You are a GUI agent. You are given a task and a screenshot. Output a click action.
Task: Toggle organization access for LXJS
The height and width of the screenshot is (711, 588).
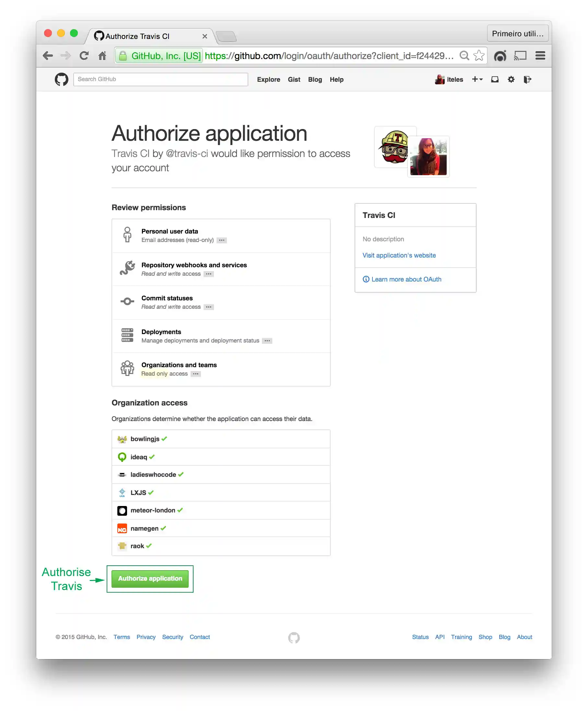coord(151,492)
